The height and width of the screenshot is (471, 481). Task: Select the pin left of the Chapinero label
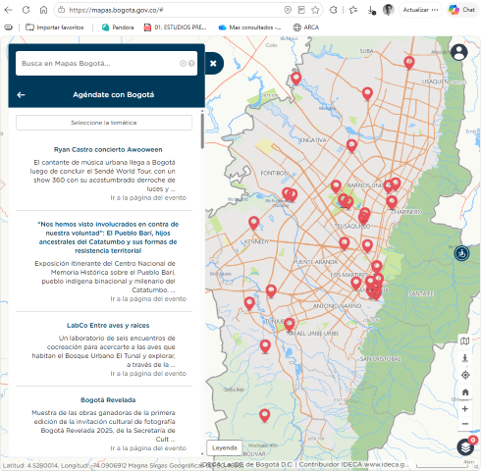(392, 202)
